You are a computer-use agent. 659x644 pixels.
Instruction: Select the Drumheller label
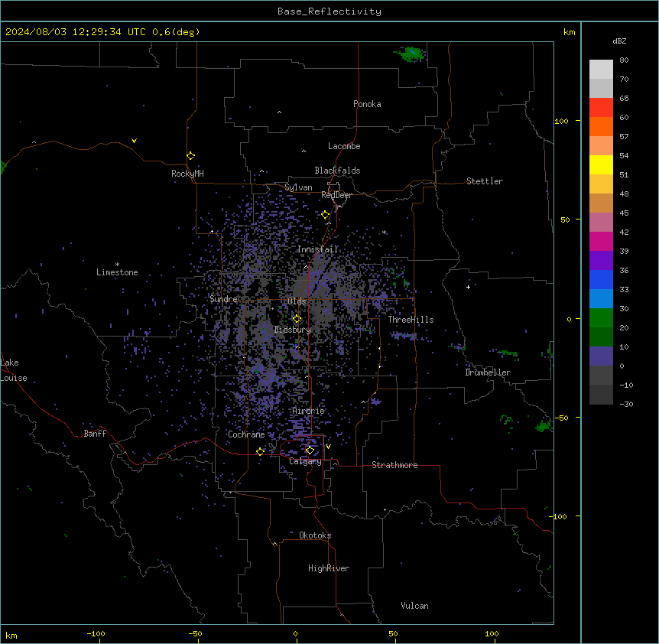point(488,372)
